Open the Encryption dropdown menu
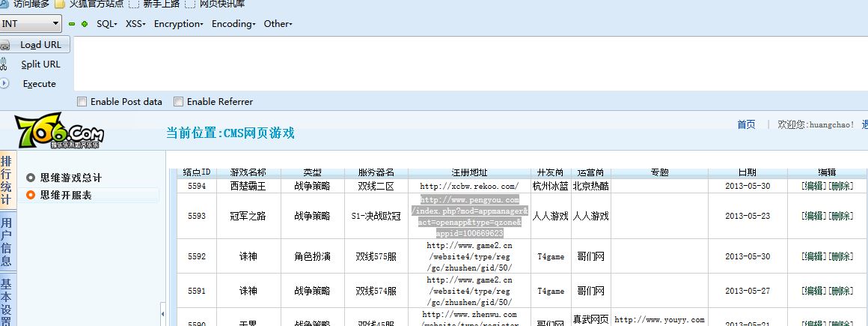The image size is (868, 326). (179, 24)
